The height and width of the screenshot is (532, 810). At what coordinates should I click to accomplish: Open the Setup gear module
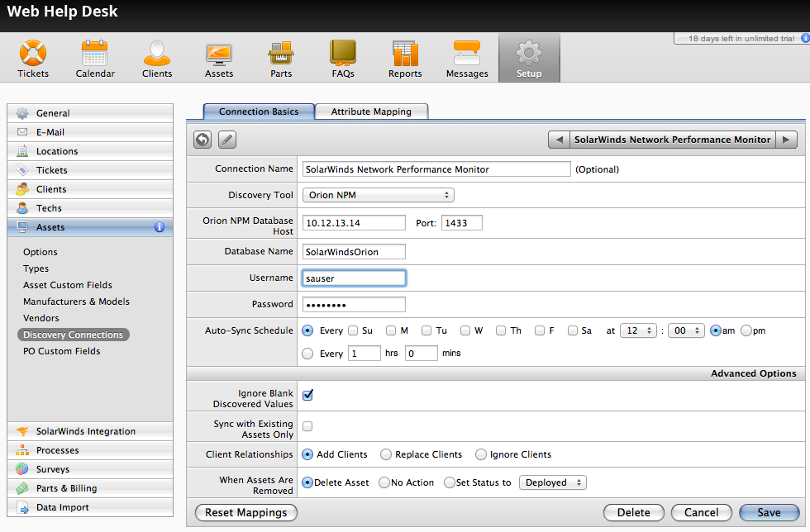coord(529,58)
